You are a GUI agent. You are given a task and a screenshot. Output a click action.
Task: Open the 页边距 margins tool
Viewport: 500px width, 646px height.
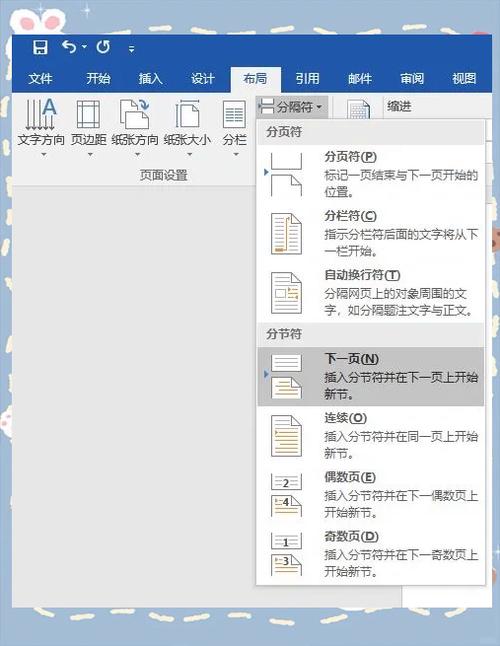click(x=89, y=128)
